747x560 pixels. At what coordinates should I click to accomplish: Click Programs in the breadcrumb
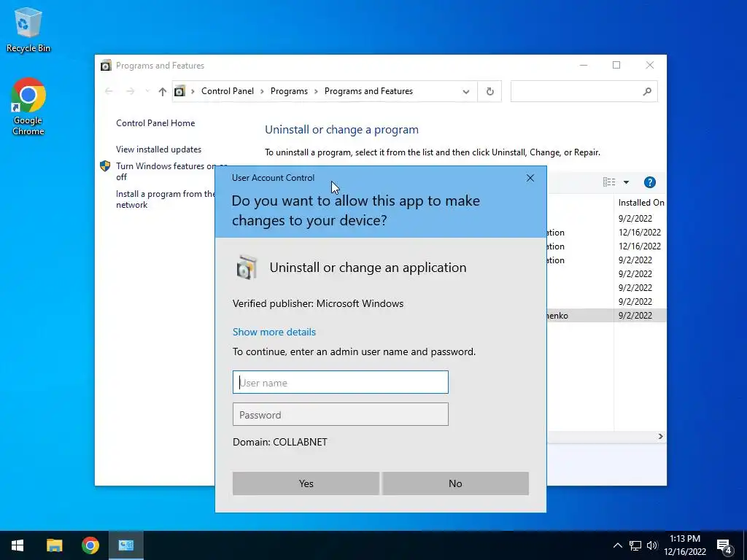pyautogui.click(x=289, y=91)
